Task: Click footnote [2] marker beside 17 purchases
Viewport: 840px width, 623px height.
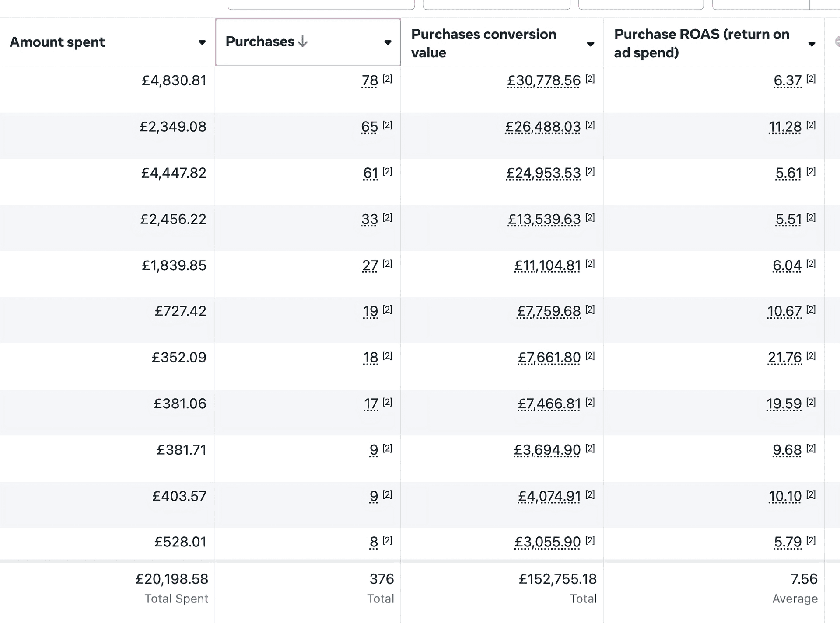Action: tap(387, 402)
